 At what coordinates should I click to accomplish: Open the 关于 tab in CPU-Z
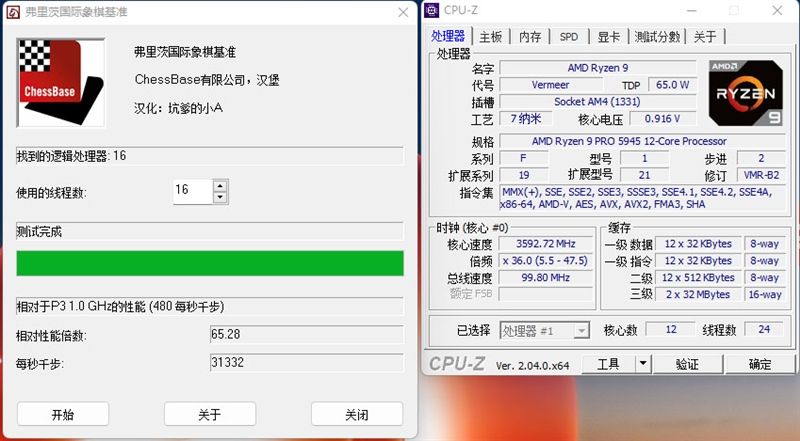coord(705,37)
